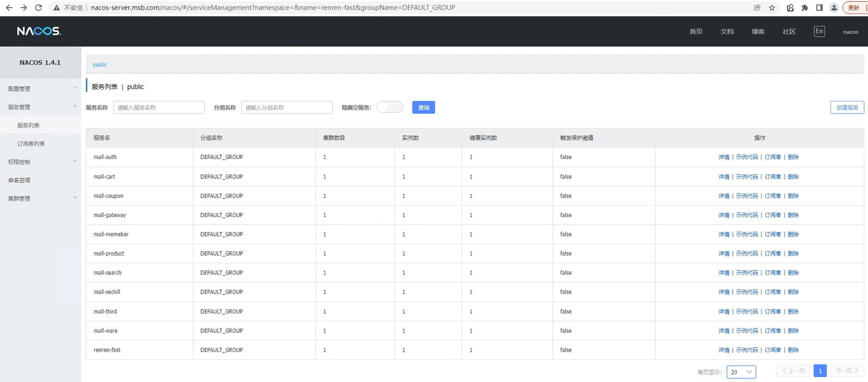Open 订阅者 for mall-search
This screenshot has width=868, height=382.
[773, 273]
